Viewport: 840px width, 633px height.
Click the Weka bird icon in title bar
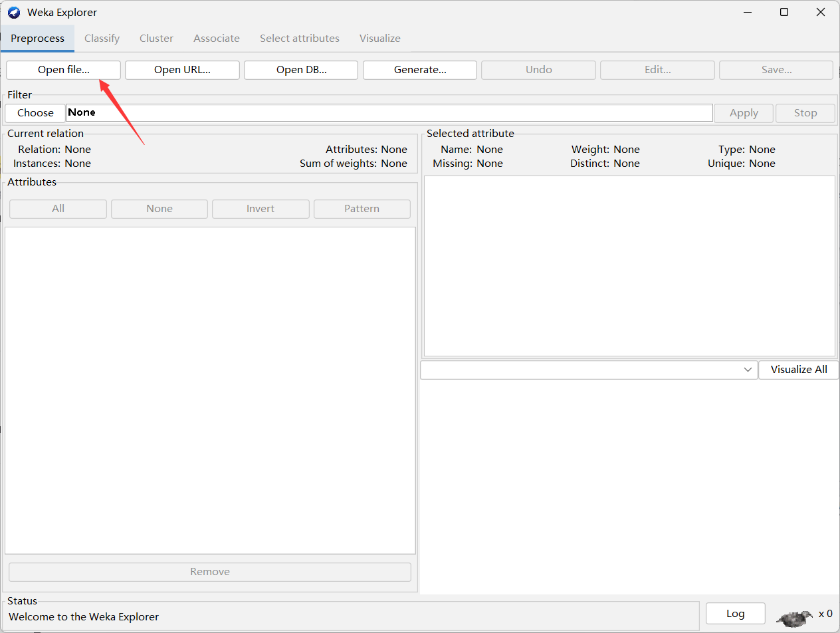pyautogui.click(x=14, y=13)
